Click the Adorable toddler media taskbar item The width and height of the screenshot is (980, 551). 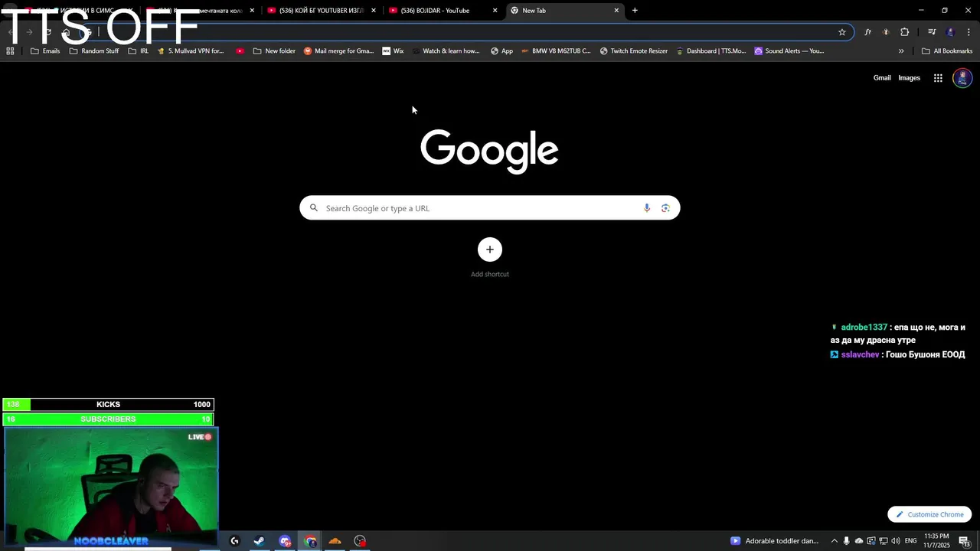click(x=775, y=541)
